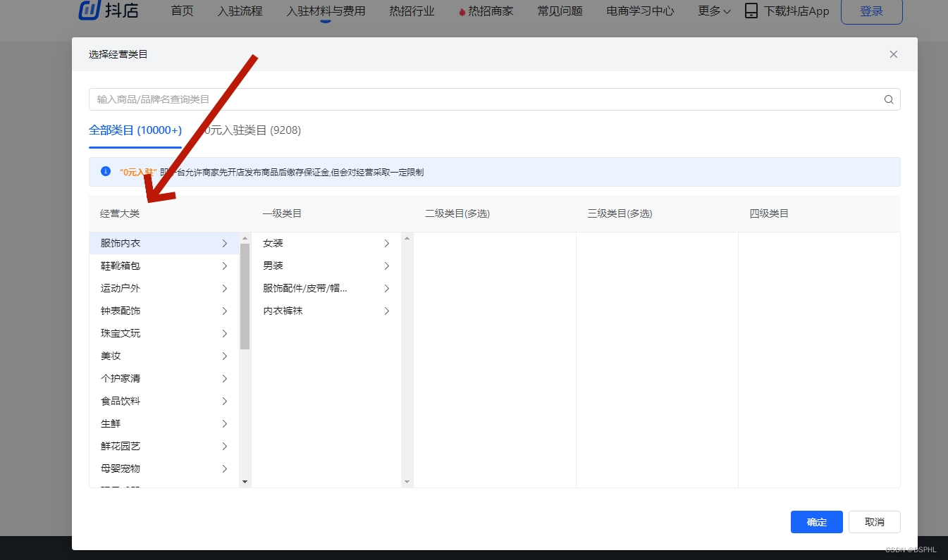Expand the 珠宝文玩 category arrow
The width and height of the screenshot is (948, 560).
pyautogui.click(x=225, y=333)
